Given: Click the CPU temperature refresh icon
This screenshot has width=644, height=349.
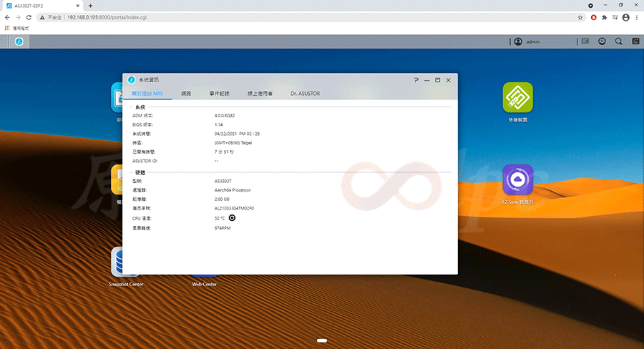Looking at the screenshot, I should click(232, 217).
